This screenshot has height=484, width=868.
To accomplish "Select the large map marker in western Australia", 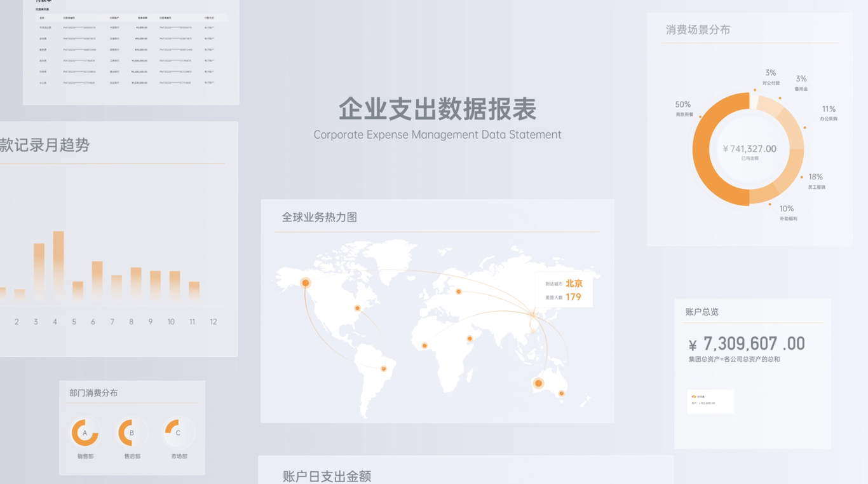I will click(x=538, y=383).
